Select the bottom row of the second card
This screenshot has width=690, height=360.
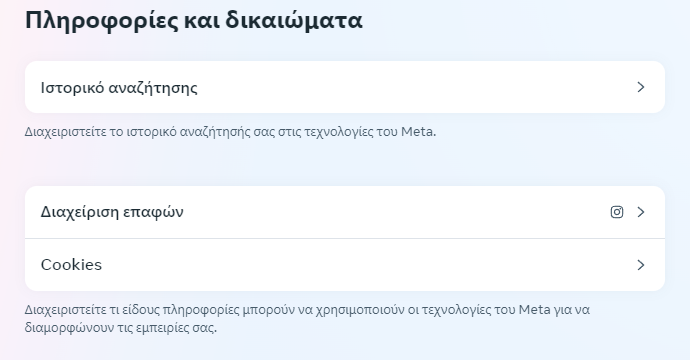tap(345, 265)
